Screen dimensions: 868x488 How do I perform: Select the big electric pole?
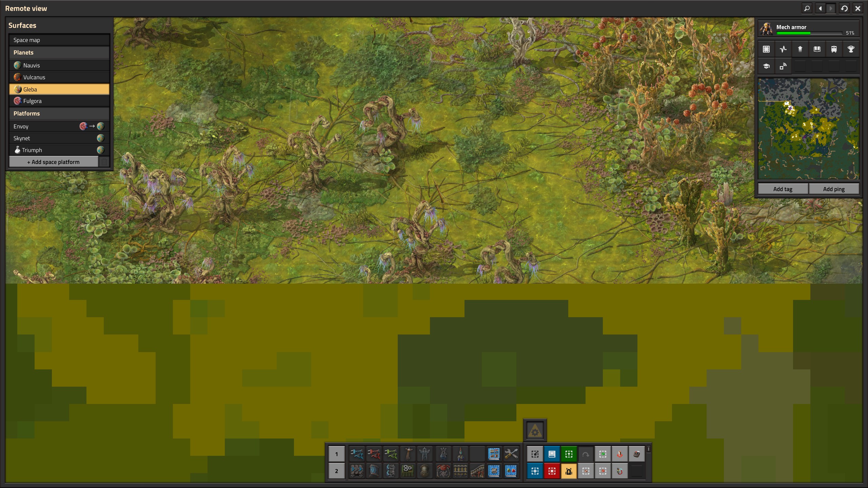pos(425,454)
